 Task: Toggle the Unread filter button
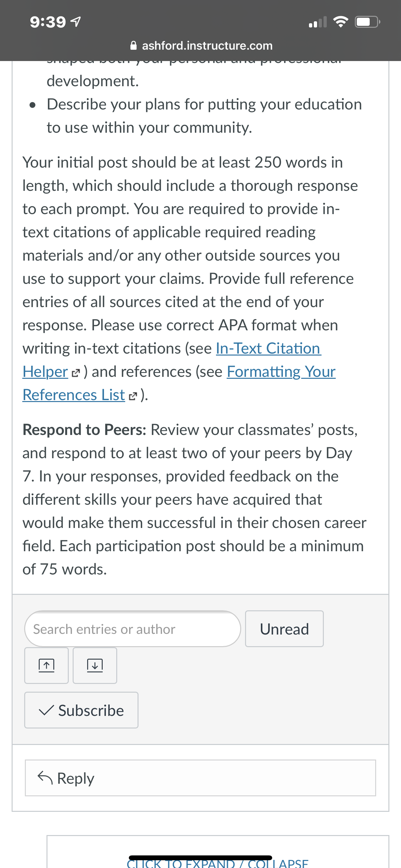[x=284, y=628]
